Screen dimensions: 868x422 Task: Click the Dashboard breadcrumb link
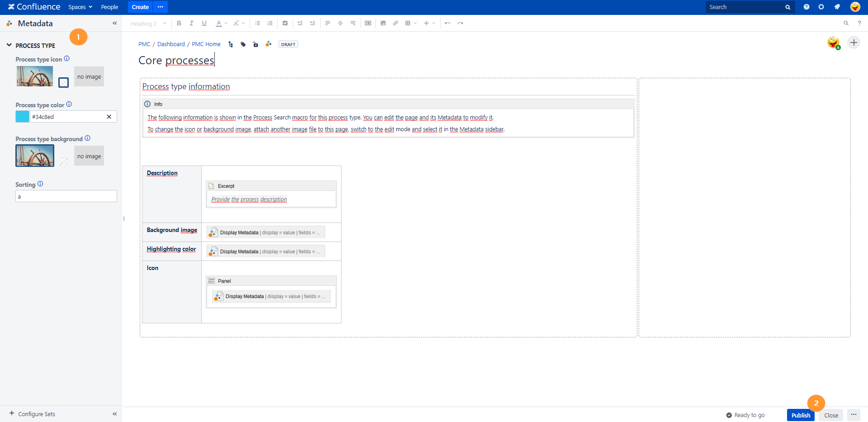click(171, 44)
